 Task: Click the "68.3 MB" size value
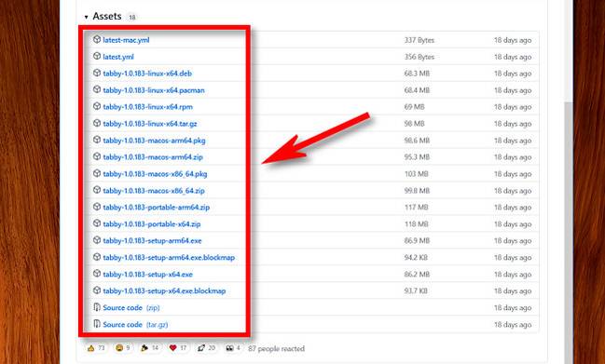pyautogui.click(x=417, y=74)
